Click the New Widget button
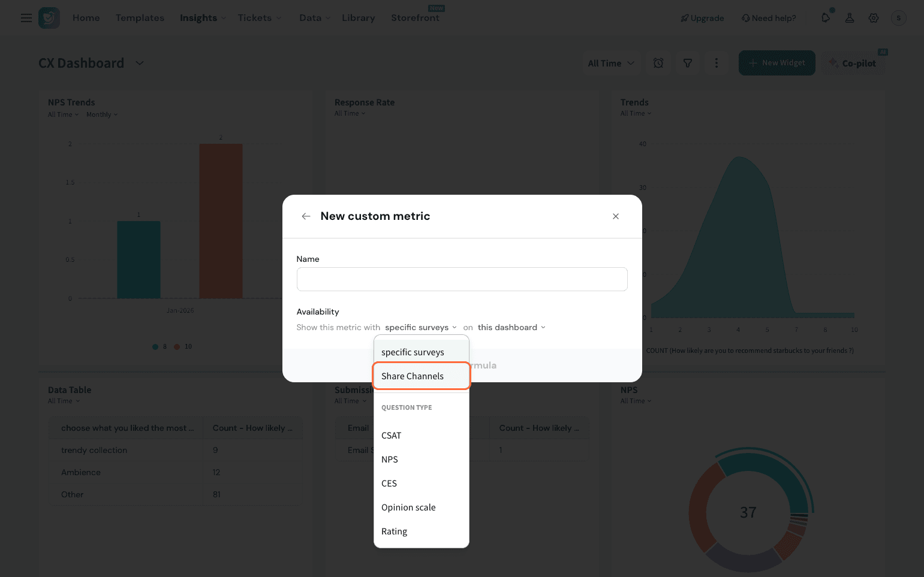 point(776,63)
